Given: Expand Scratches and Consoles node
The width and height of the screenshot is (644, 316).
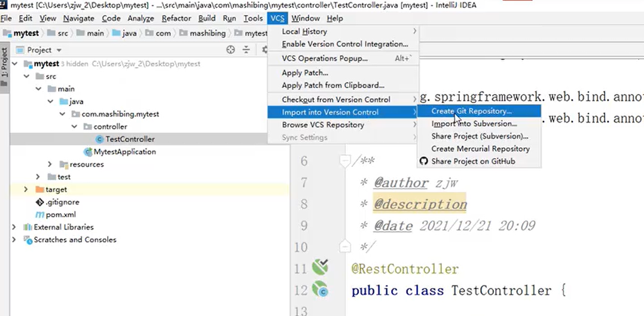Looking at the screenshot, I should (14, 239).
